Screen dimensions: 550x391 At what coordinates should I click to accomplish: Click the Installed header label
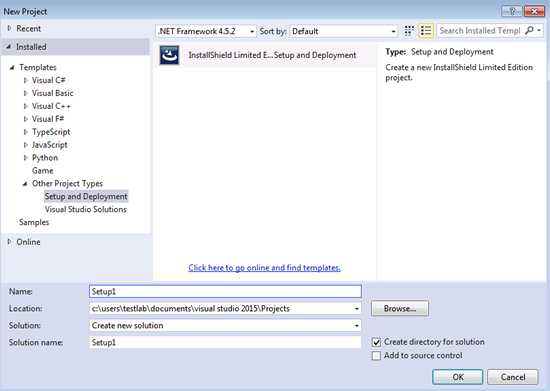(31, 47)
